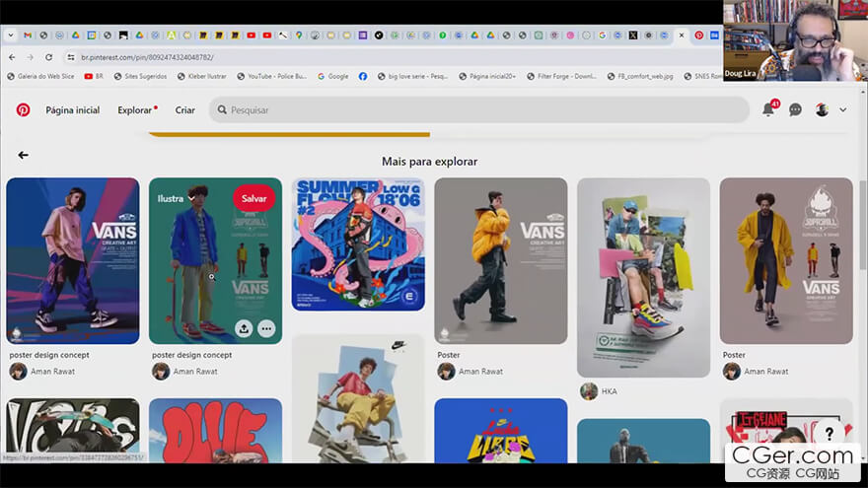The height and width of the screenshot is (488, 868).
Task: Open the notifications bell
Action: click(768, 109)
